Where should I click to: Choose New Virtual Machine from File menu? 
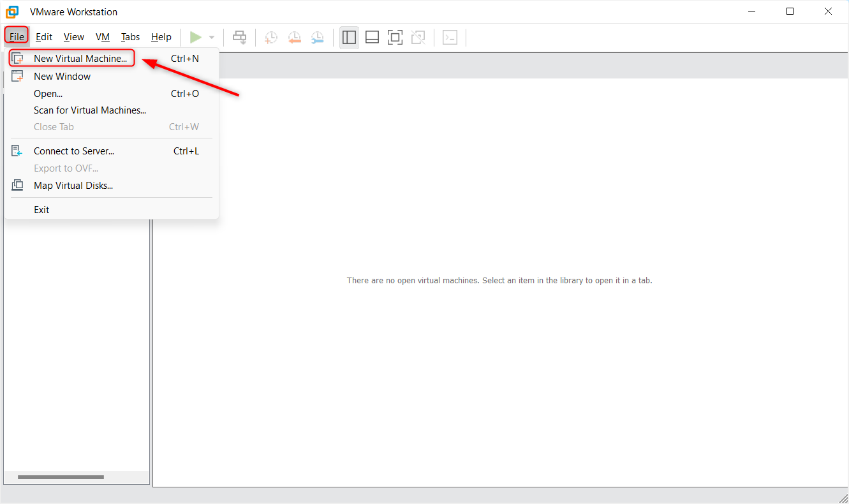[x=112, y=58]
